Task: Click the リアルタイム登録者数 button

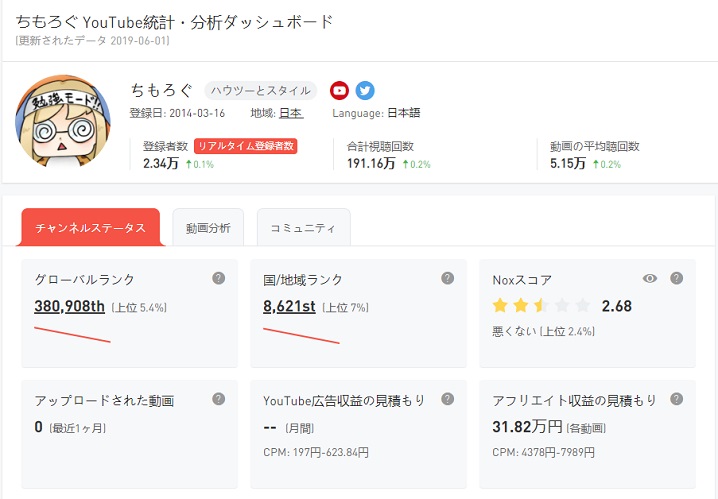Action: pyautogui.click(x=245, y=146)
